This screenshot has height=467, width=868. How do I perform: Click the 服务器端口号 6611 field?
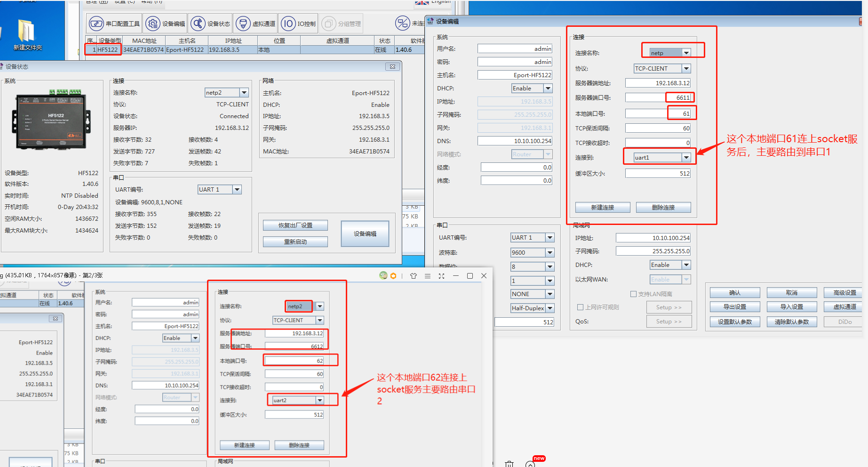pos(658,98)
